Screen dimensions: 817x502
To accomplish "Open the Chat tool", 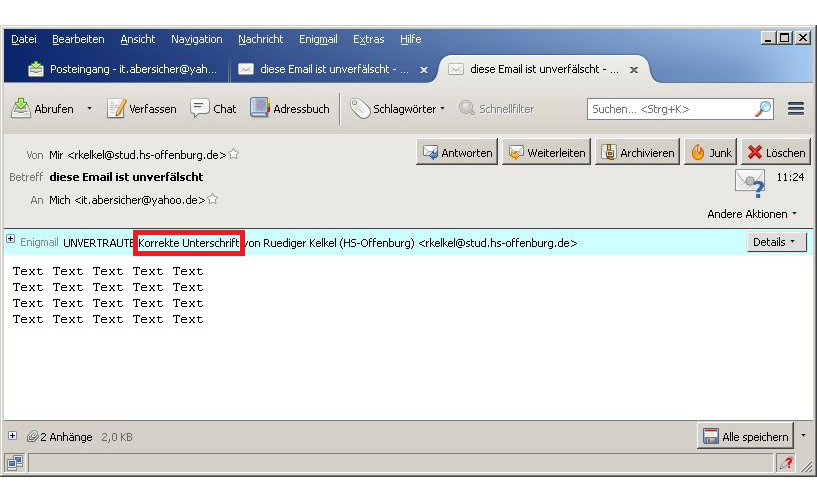I will [x=213, y=109].
